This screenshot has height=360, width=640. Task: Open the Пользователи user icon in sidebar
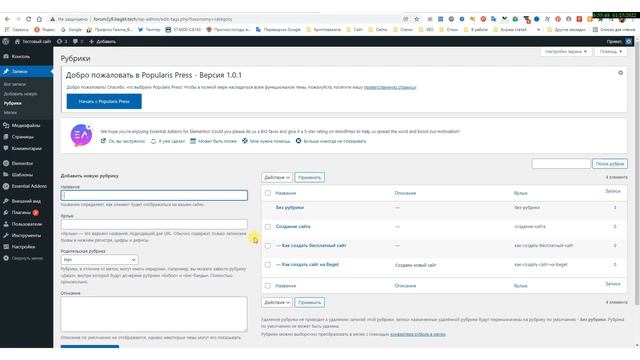click(x=6, y=224)
